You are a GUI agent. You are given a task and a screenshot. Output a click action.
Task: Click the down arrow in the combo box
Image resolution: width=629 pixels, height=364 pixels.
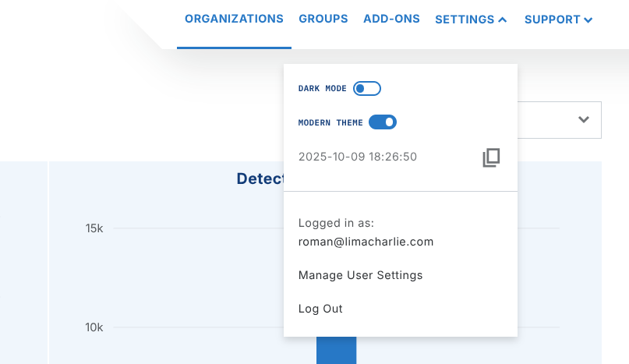583,120
